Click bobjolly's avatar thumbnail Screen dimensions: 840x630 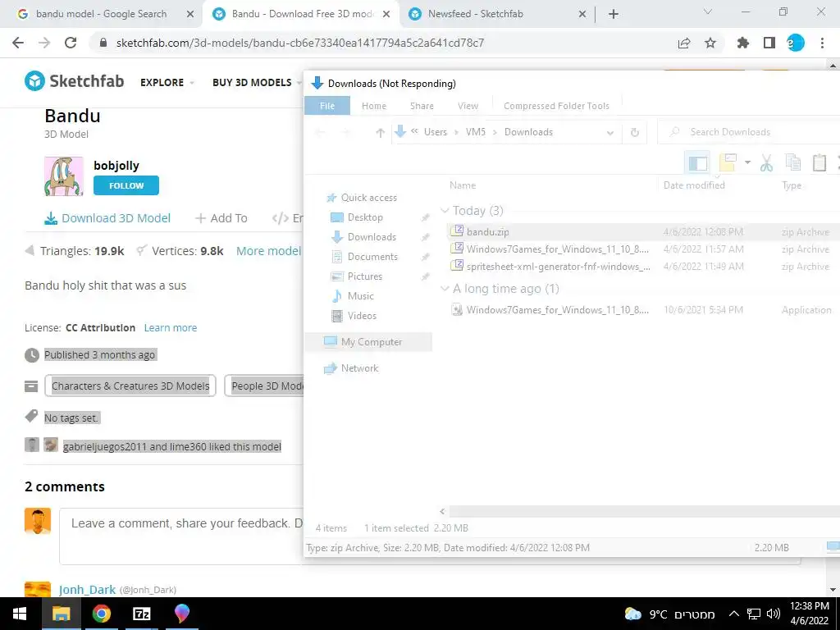[64, 176]
